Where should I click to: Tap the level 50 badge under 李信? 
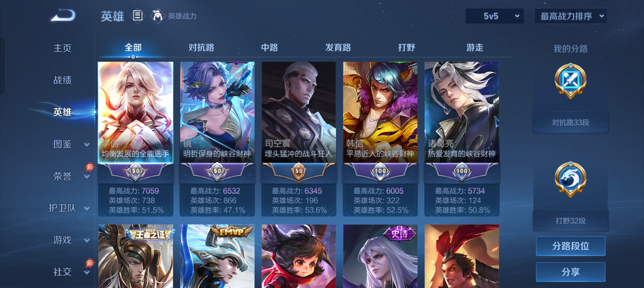coord(136,171)
